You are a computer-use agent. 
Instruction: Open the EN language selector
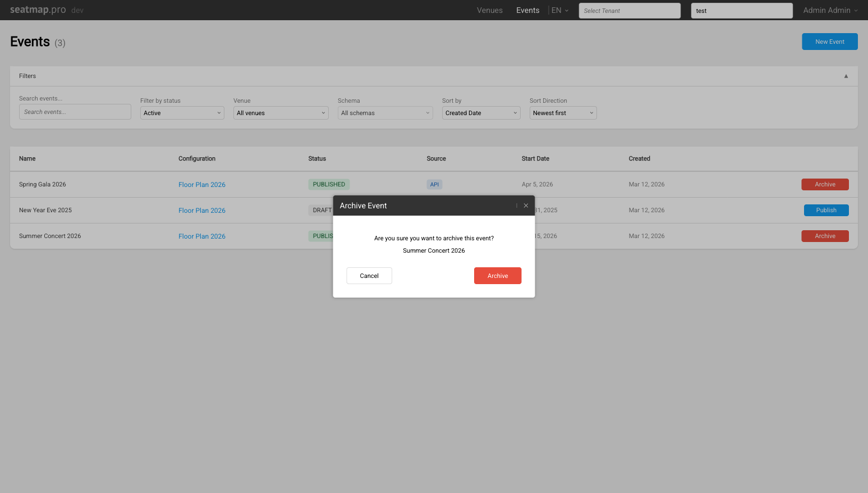point(559,10)
